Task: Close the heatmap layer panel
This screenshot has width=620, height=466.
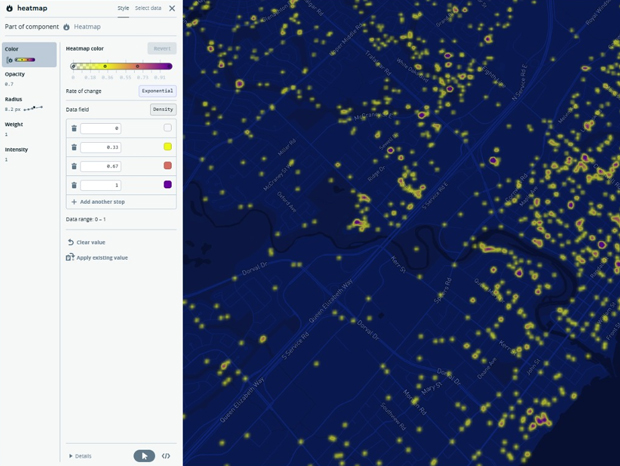Action: pos(172,8)
